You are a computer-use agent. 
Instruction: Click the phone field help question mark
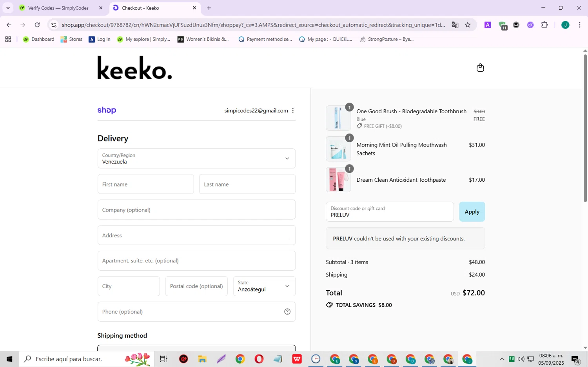click(x=287, y=312)
